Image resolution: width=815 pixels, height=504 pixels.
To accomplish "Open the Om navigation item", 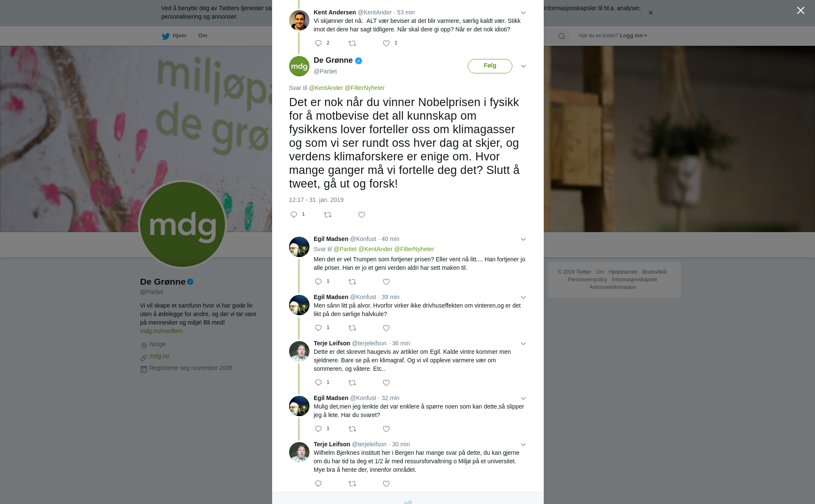I will pos(203,36).
